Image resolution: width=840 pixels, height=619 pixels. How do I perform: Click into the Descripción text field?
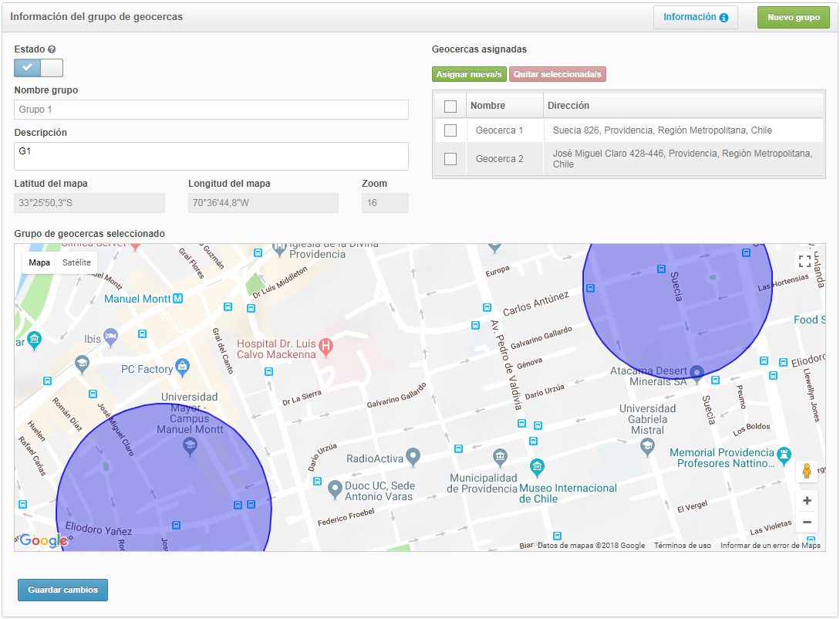(x=211, y=156)
